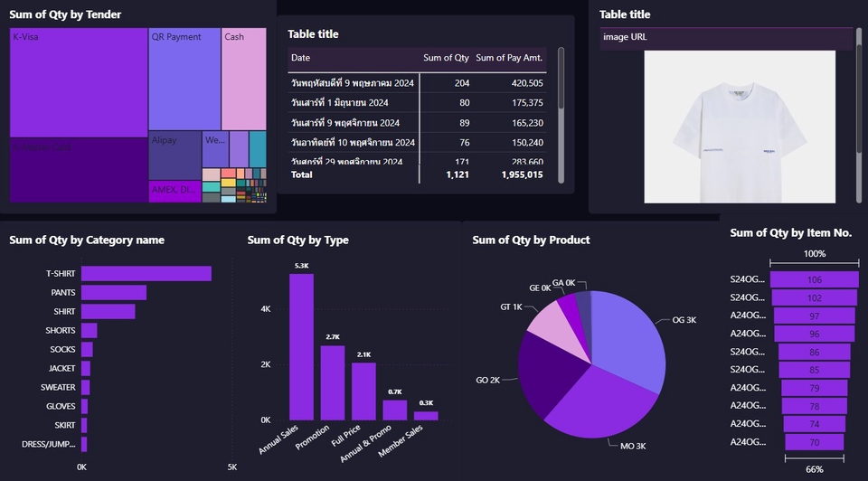This screenshot has height=481, width=868.
Task: Sort the table by the Date column header
Action: pos(301,58)
